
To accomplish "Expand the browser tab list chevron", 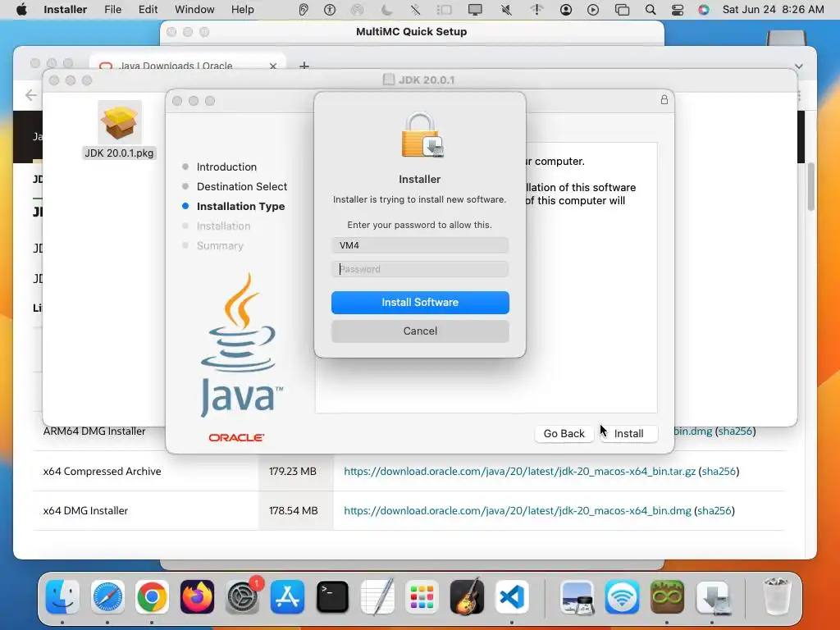I will point(799,66).
